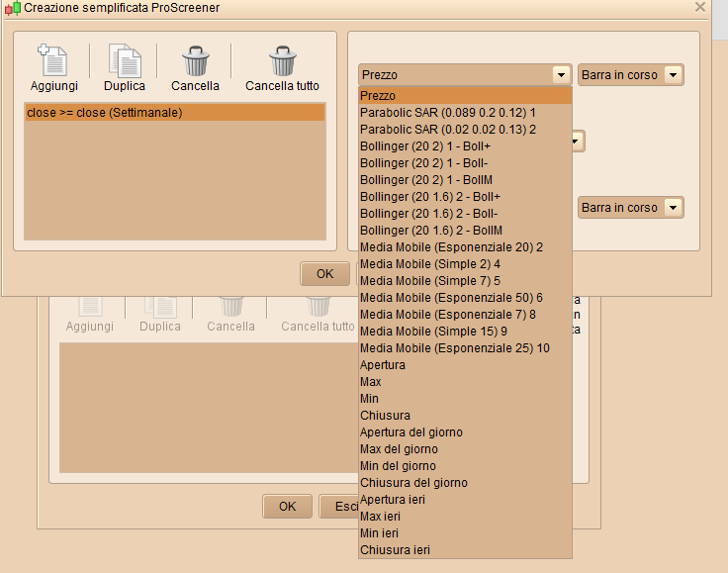
Task: Select Media Mobile (Esponenziale 50) 6
Action: [465, 298]
